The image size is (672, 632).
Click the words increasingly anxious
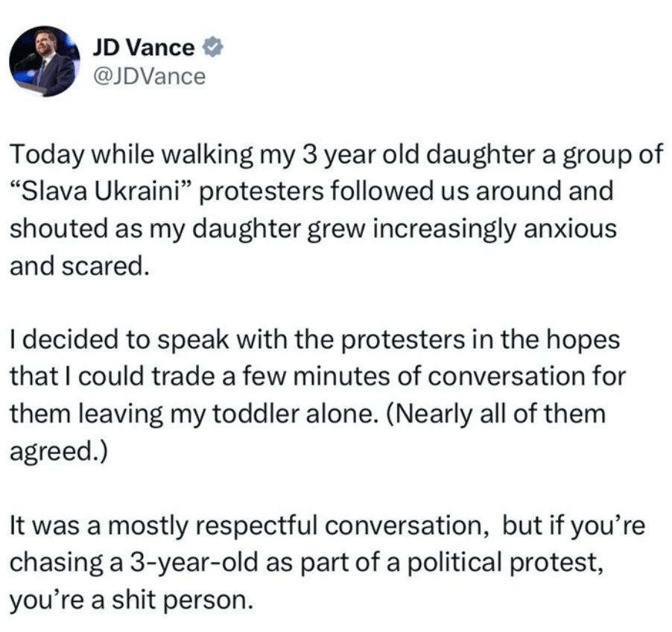click(498, 229)
